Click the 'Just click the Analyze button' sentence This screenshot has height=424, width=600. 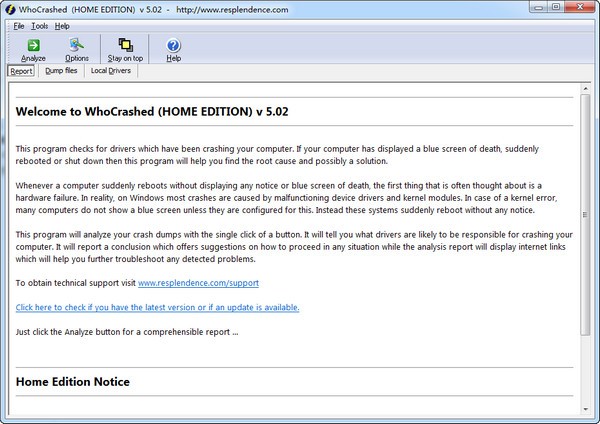127,332
